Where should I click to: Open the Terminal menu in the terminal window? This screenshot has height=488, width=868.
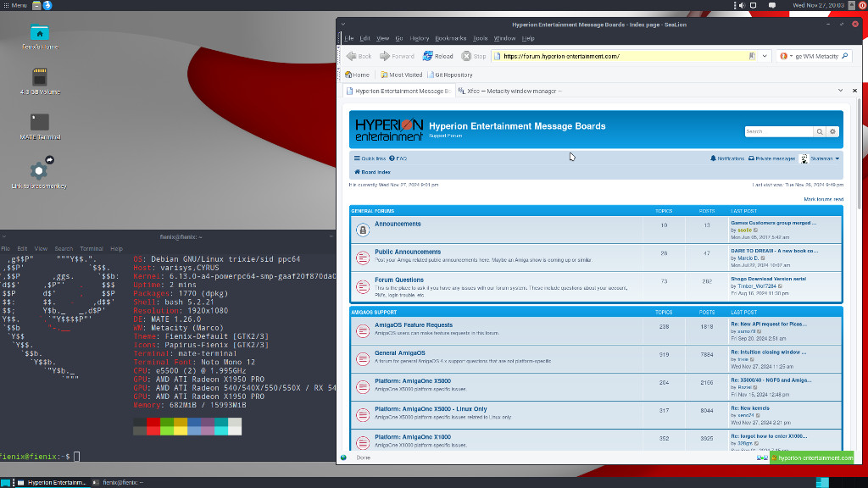(92, 249)
